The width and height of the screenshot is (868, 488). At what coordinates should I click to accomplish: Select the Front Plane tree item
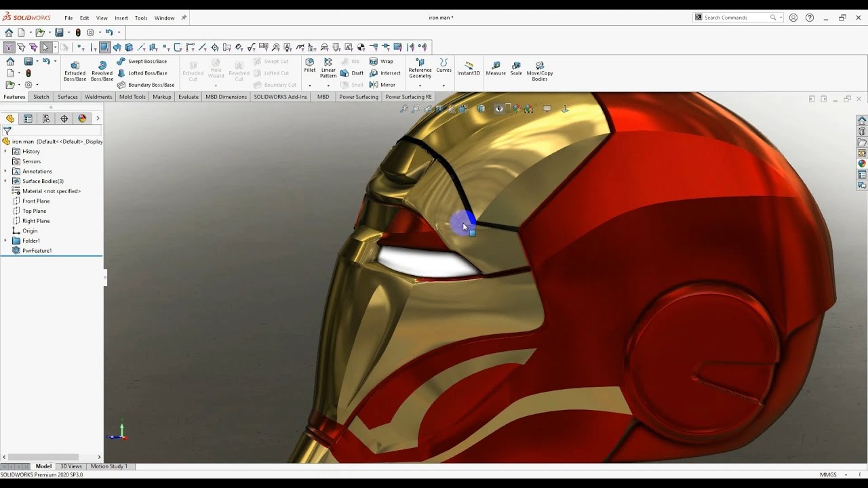click(36, 201)
